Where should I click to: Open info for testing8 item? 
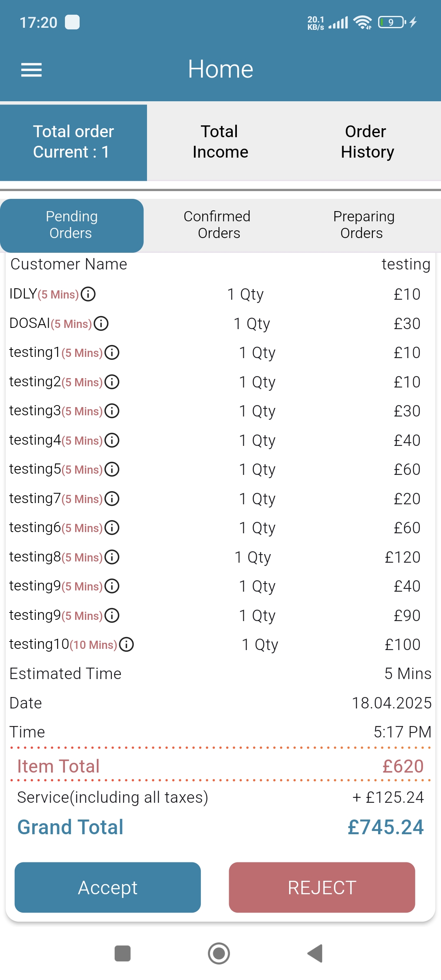pyautogui.click(x=112, y=557)
